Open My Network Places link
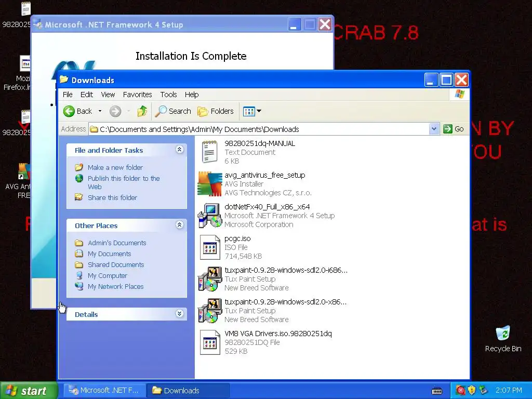Image resolution: width=532 pixels, height=399 pixels. (x=115, y=286)
